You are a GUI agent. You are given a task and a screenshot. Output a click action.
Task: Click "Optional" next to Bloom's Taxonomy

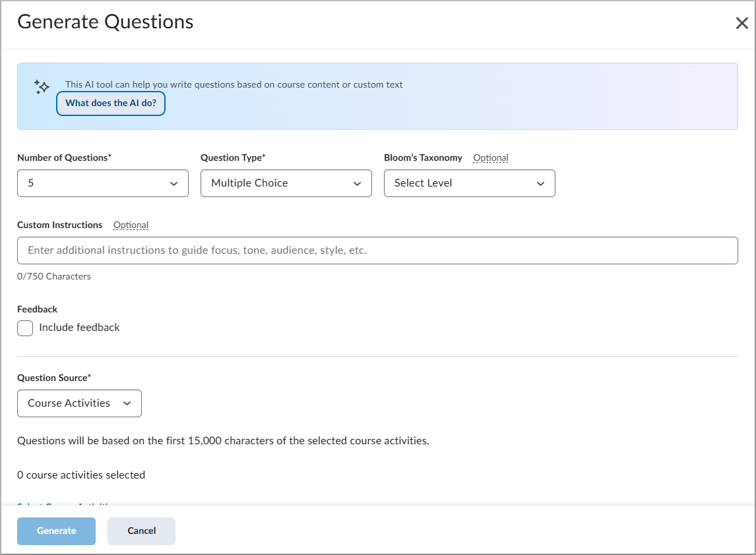click(491, 158)
